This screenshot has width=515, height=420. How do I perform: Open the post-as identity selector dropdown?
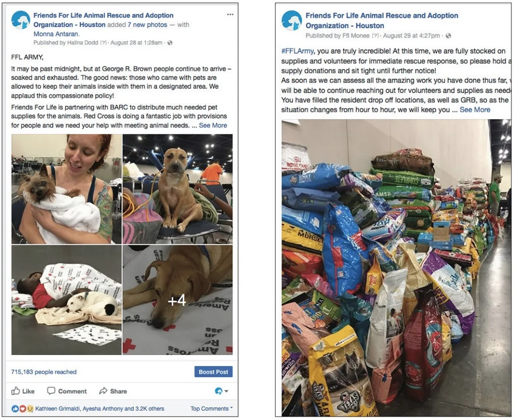pyautogui.click(x=221, y=391)
